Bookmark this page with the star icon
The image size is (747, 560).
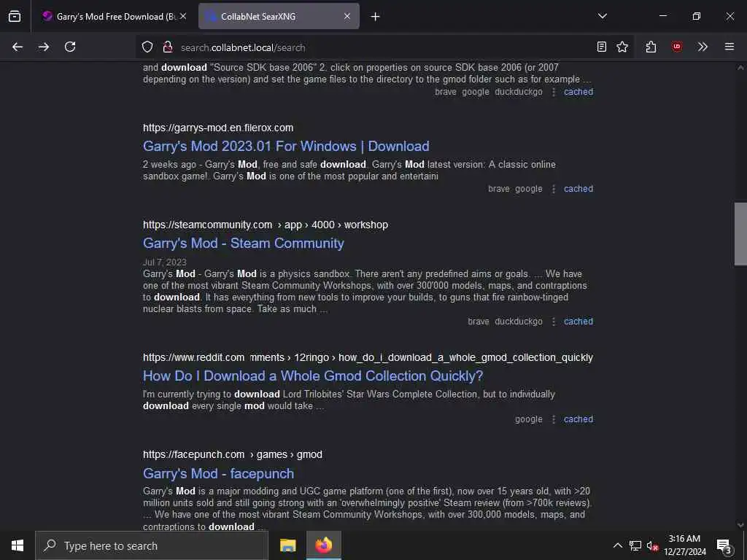[622, 47]
